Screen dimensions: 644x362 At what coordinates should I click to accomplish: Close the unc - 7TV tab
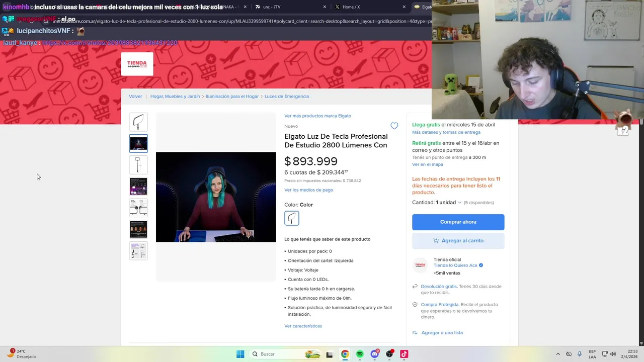[324, 7]
